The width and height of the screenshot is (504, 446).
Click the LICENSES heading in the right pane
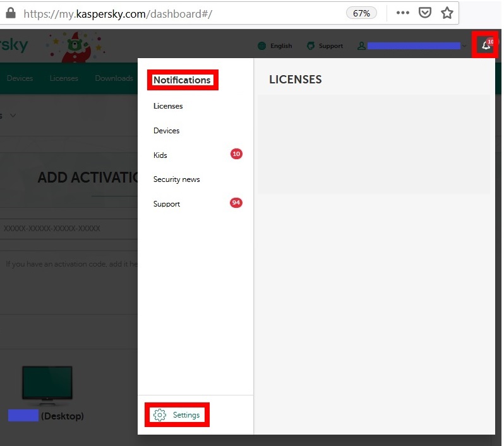pyautogui.click(x=296, y=80)
